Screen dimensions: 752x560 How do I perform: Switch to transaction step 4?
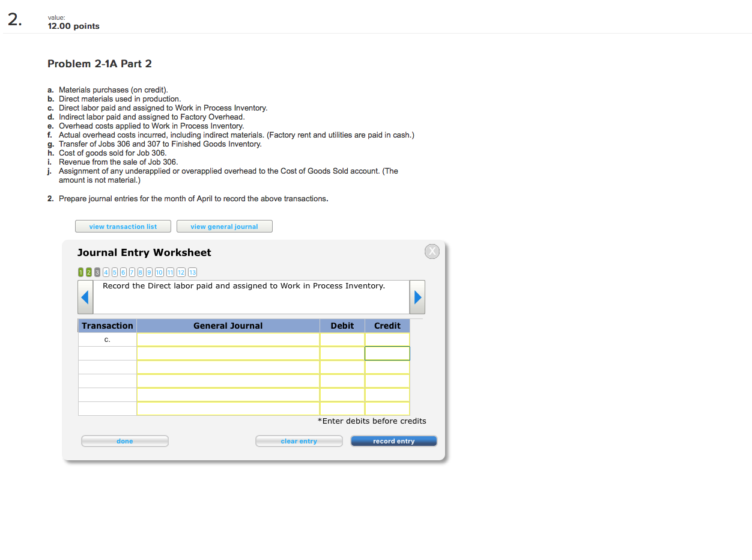(x=106, y=272)
